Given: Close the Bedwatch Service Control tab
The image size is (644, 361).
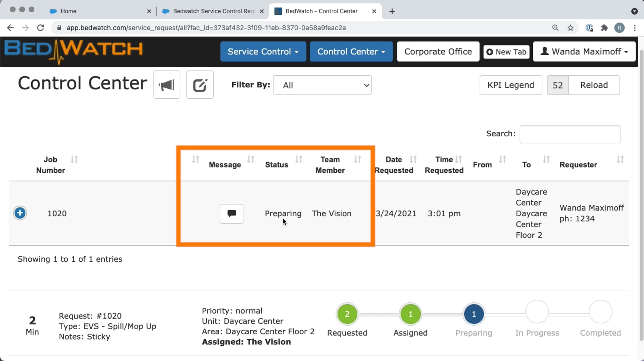Looking at the screenshot, I should click(262, 11).
